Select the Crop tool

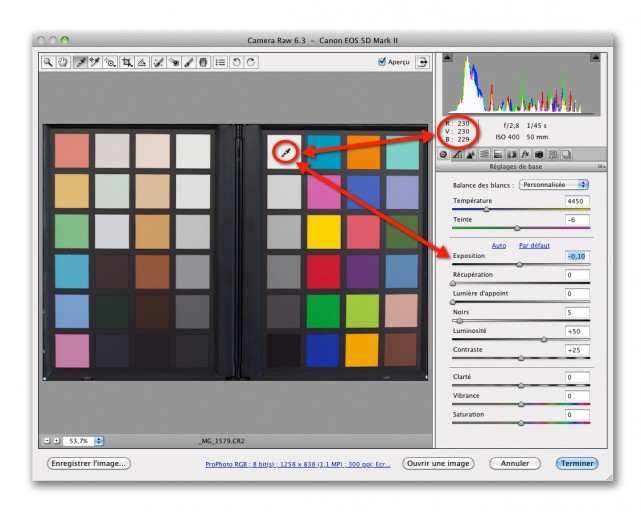pyautogui.click(x=127, y=62)
